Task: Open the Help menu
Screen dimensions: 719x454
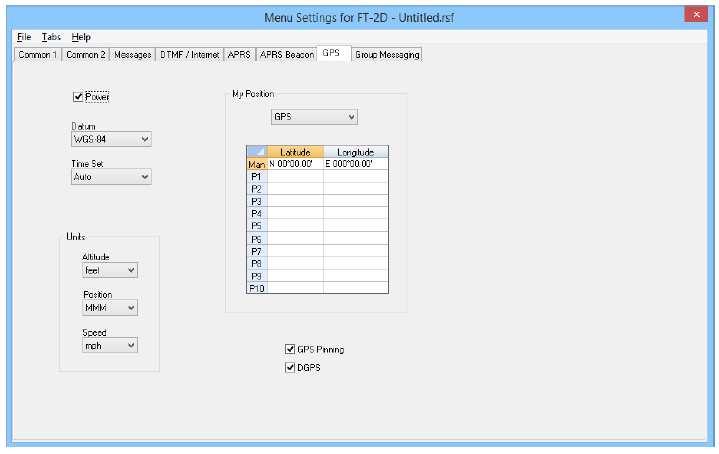Action: (x=81, y=37)
